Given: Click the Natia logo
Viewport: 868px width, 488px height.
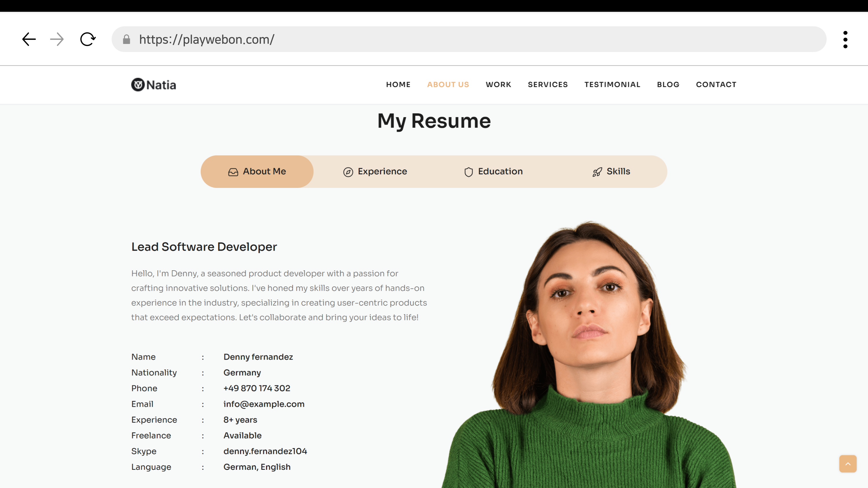Looking at the screenshot, I should [x=154, y=84].
